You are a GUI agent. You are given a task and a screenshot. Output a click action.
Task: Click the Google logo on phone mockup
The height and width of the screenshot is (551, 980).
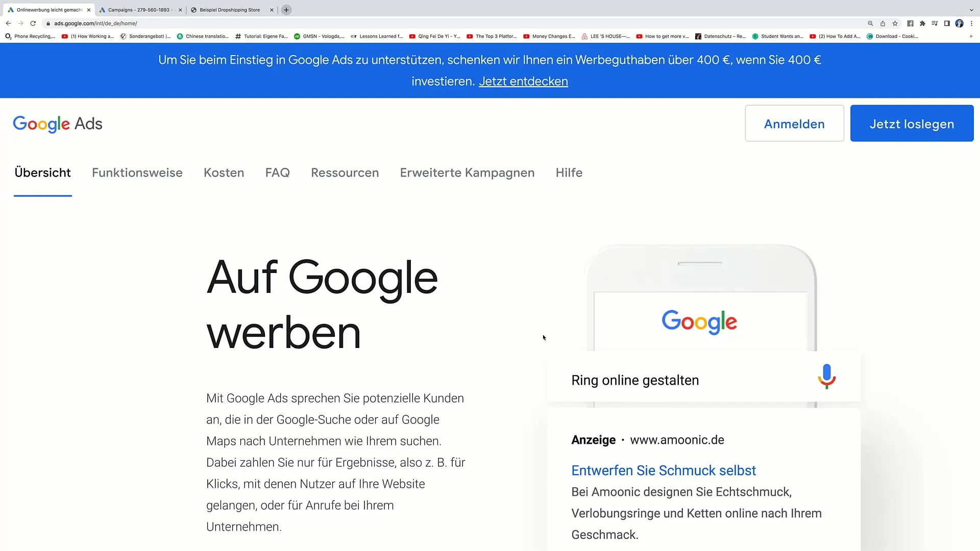pyautogui.click(x=699, y=321)
